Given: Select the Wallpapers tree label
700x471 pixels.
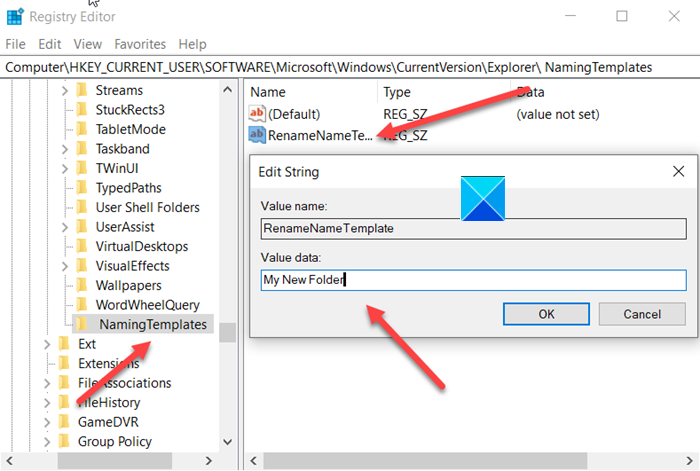Looking at the screenshot, I should pyautogui.click(x=129, y=286).
